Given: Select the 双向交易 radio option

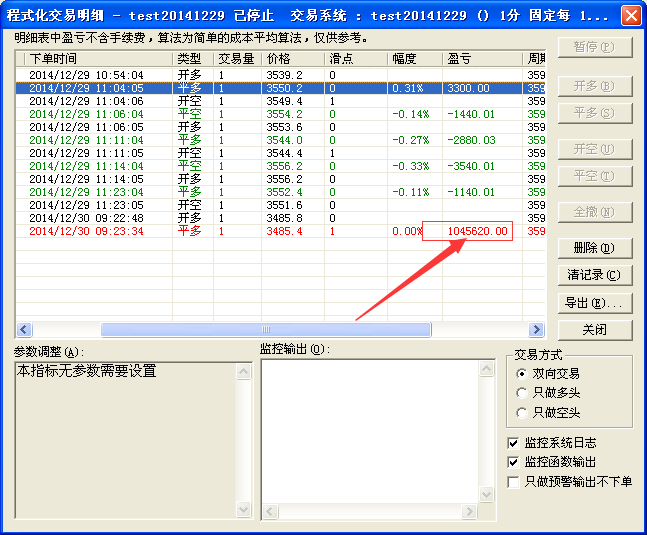Looking at the screenshot, I should [521, 373].
